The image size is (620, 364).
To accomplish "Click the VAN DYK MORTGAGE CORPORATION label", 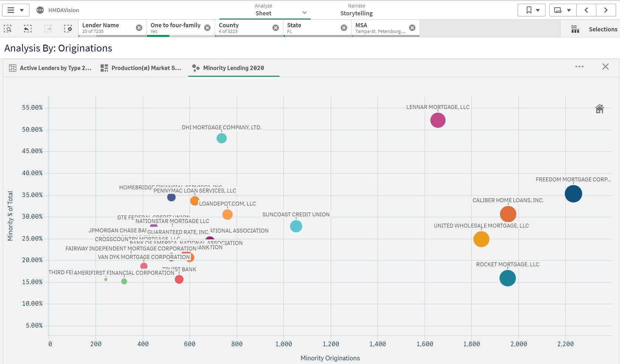I will click(x=144, y=257).
